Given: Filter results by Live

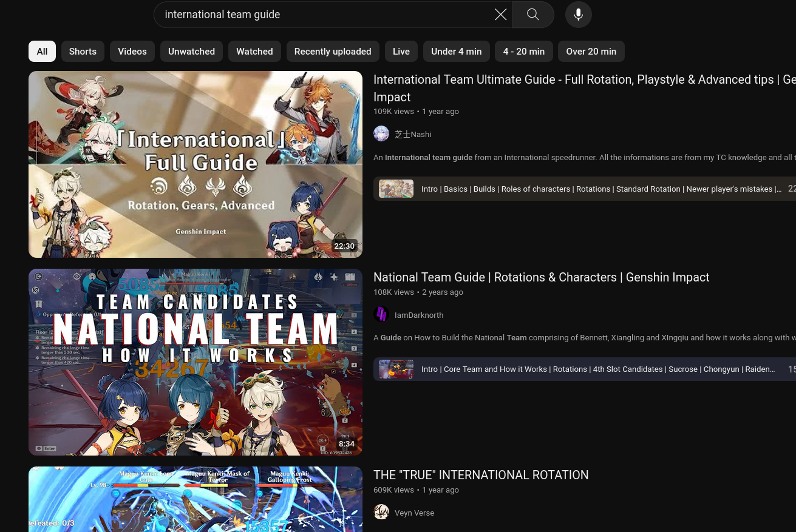Looking at the screenshot, I should 401,52.
